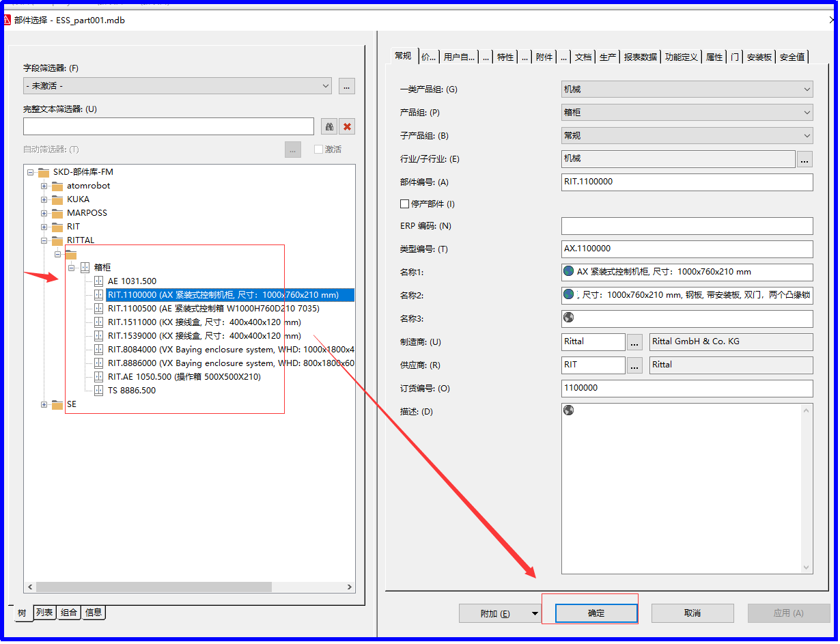
Task: Collapse the RITTAL tree node
Action: (44, 240)
